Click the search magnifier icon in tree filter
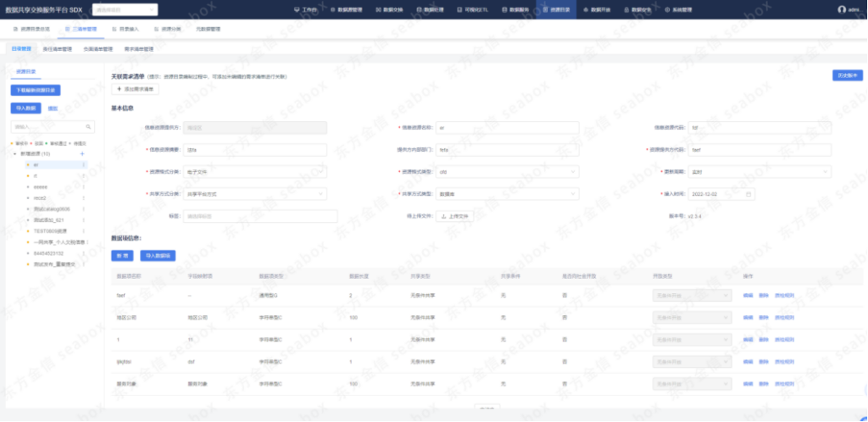Screen dimensions: 868x422 tap(88, 126)
